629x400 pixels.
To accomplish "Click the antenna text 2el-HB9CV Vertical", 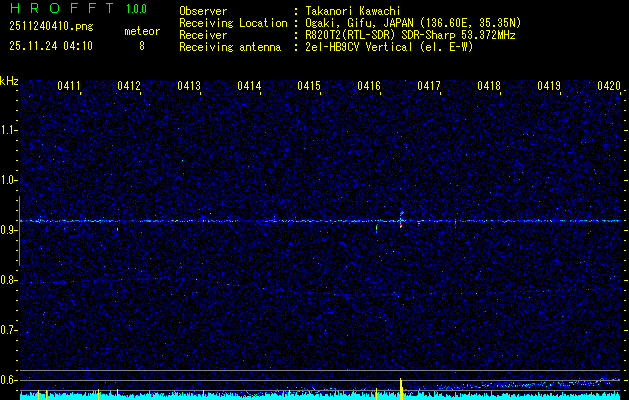I will click(359, 47).
